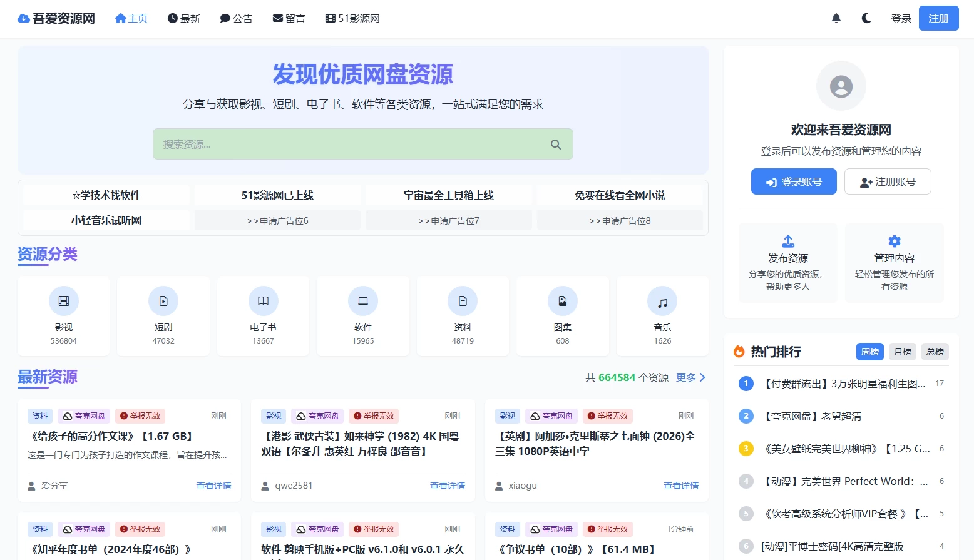Switch to the 月榜 ranking tab

[902, 352]
